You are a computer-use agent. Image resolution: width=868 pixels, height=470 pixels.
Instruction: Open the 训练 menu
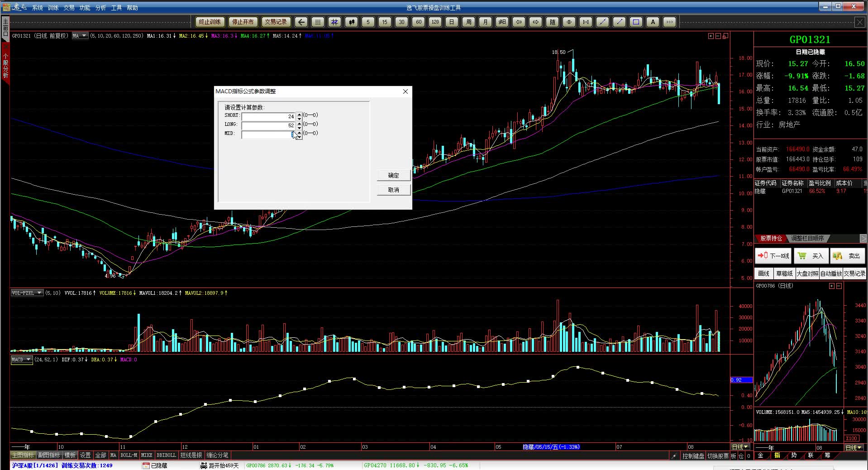53,8
